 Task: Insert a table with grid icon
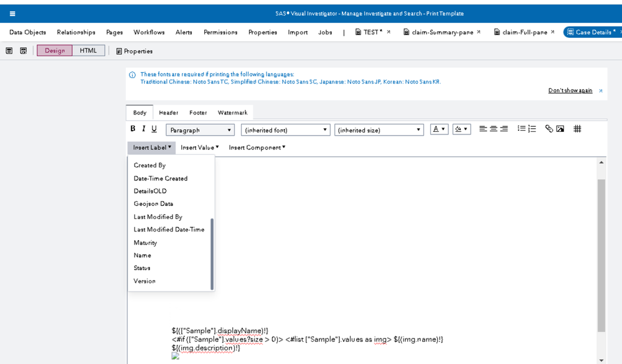[577, 129]
